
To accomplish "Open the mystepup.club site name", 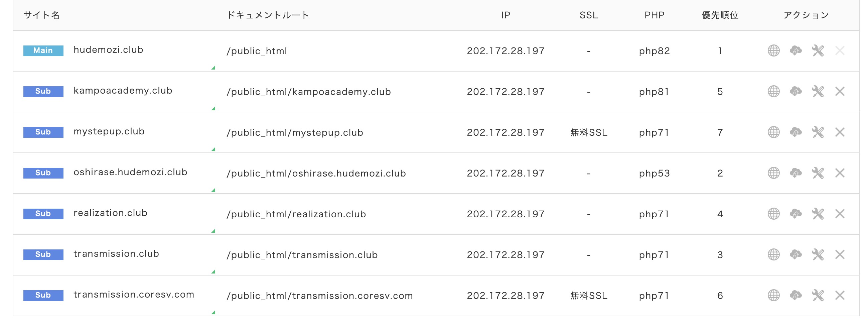I will coord(109,131).
